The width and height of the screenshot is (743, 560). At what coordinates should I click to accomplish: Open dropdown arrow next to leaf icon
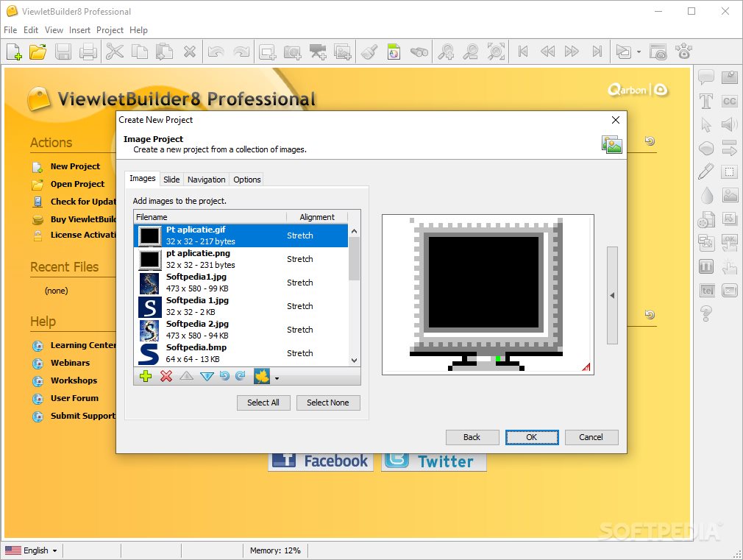(x=277, y=378)
